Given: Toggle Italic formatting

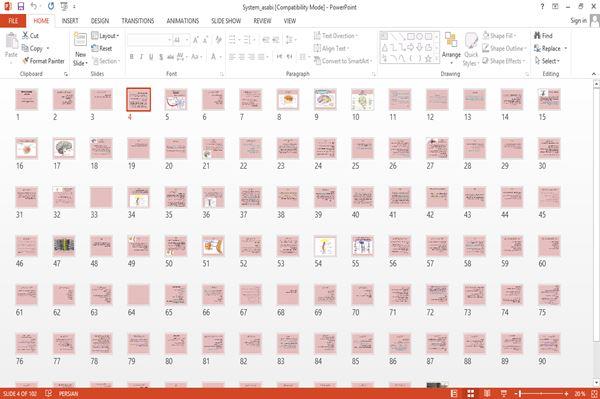Looking at the screenshot, I should [141, 57].
